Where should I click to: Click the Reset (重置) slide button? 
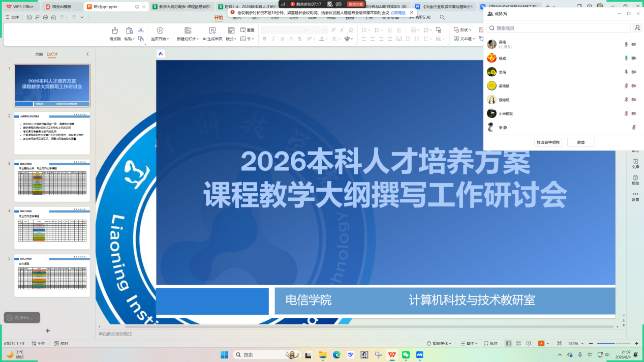247,30
